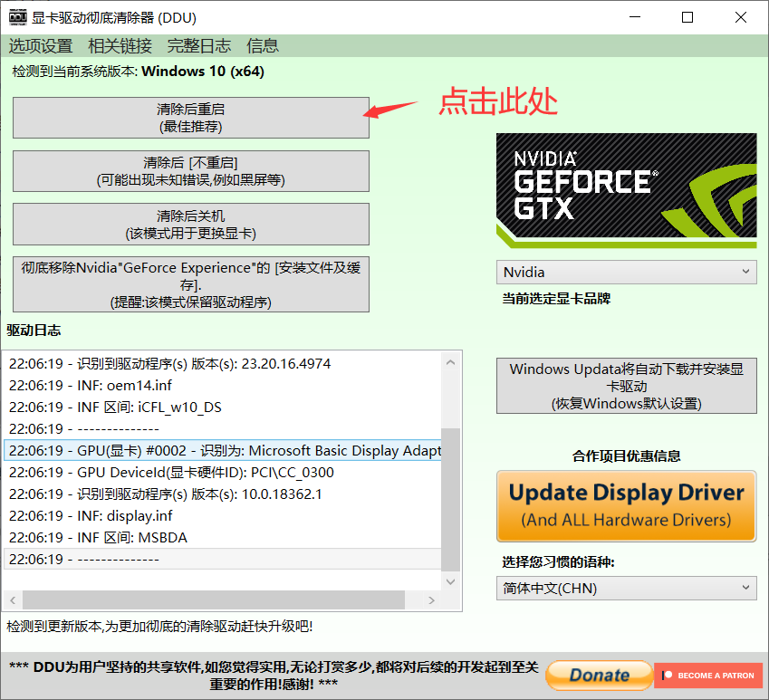Click the Update Display Driver banner
The width and height of the screenshot is (769, 700).
[626, 506]
